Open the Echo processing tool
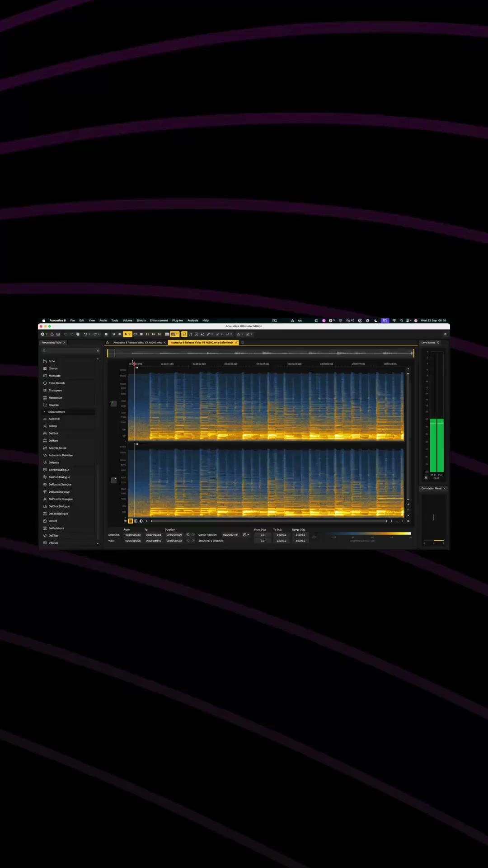Image resolution: width=488 pixels, height=868 pixels. coord(52,361)
